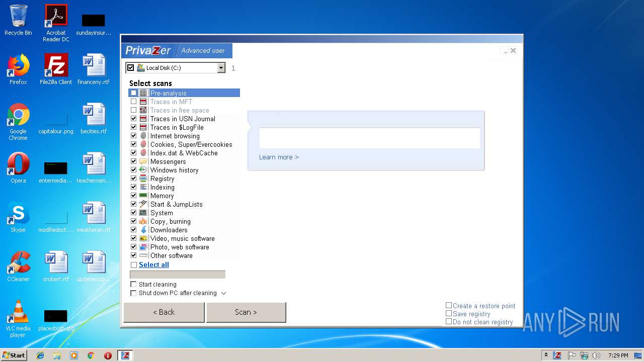644x362 pixels.
Task: Click the Scan > button
Action: [246, 312]
